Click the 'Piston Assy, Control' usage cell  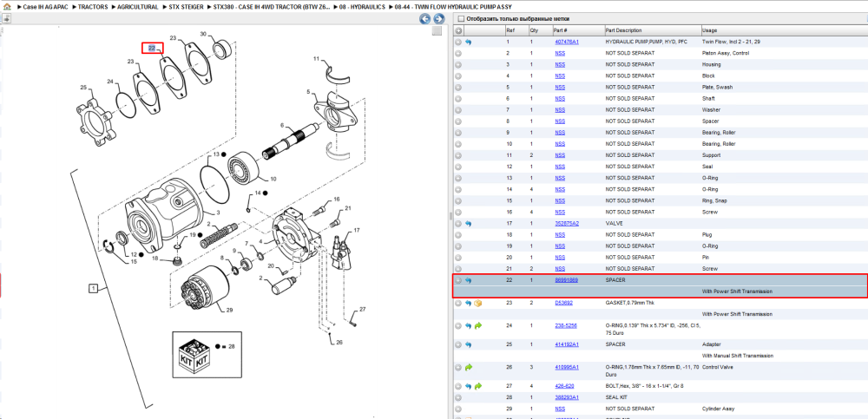725,53
